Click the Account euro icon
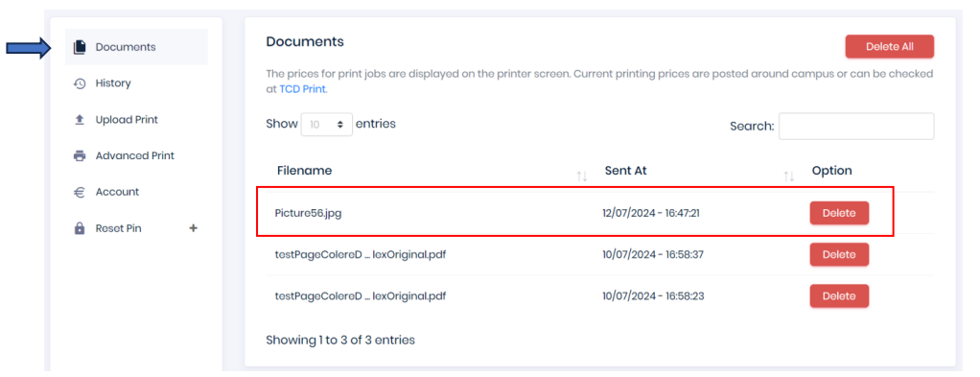 coord(80,193)
